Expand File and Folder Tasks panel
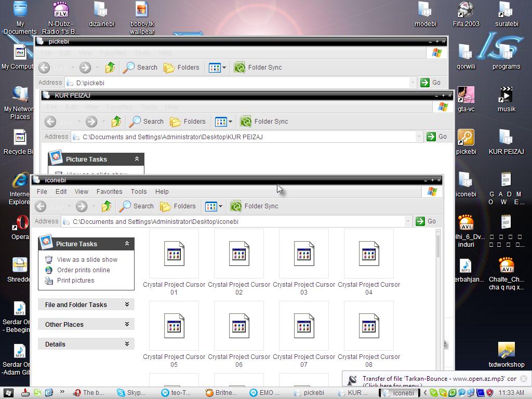The image size is (532, 399). pos(86,304)
